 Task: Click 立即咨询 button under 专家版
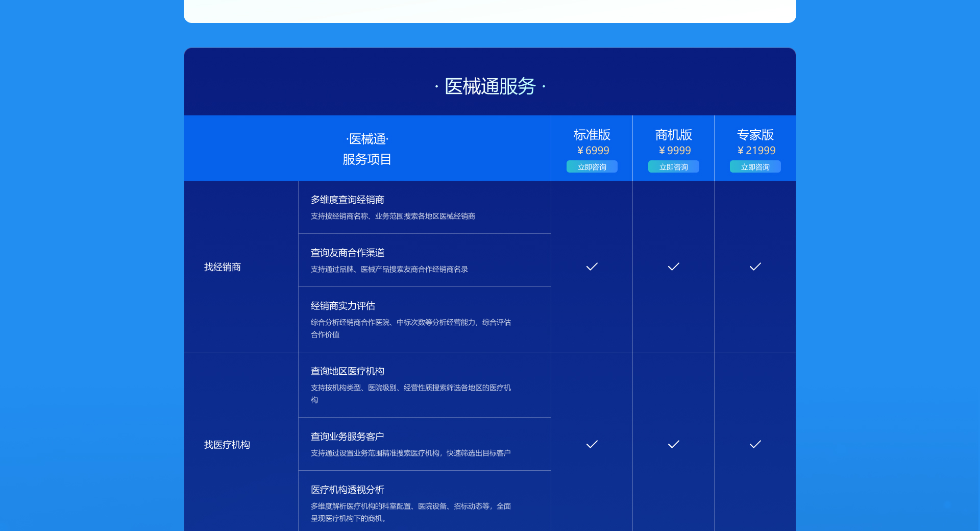point(755,167)
